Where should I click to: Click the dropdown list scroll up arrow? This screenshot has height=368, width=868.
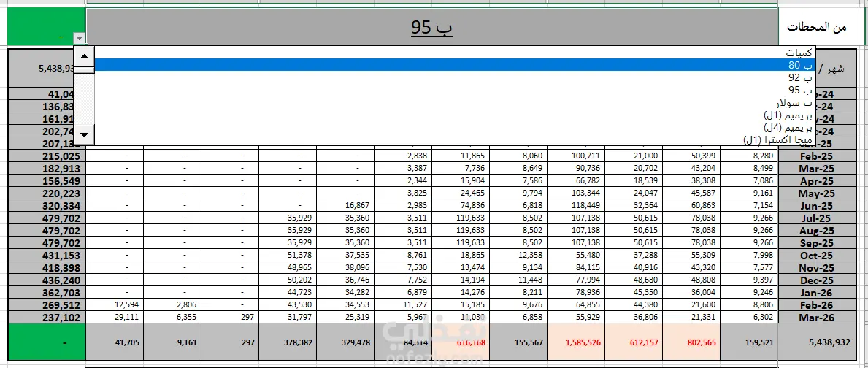(x=84, y=56)
